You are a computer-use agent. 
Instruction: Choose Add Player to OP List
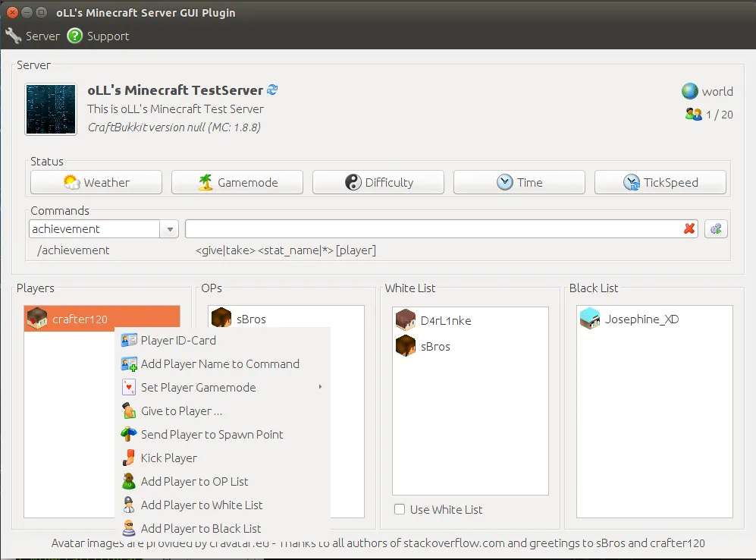(222, 481)
